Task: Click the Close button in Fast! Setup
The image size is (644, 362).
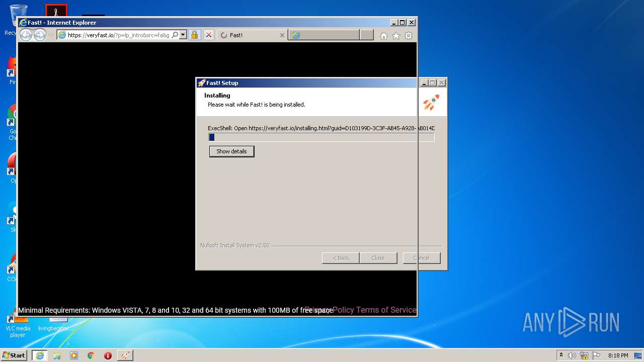Action: [x=378, y=258]
